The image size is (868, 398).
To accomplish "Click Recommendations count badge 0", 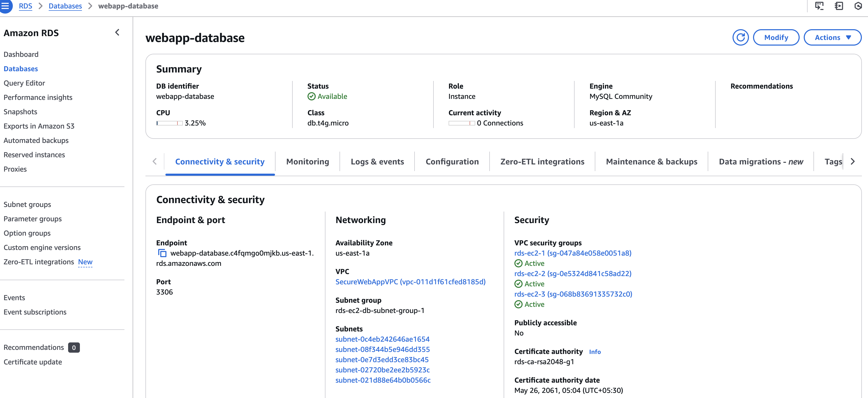I will pos(74,348).
